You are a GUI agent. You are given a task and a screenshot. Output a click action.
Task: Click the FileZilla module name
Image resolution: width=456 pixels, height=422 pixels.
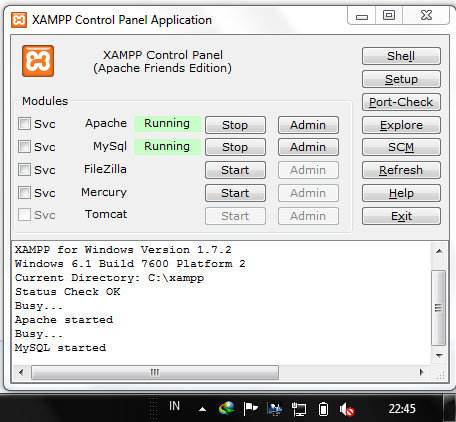point(105,169)
